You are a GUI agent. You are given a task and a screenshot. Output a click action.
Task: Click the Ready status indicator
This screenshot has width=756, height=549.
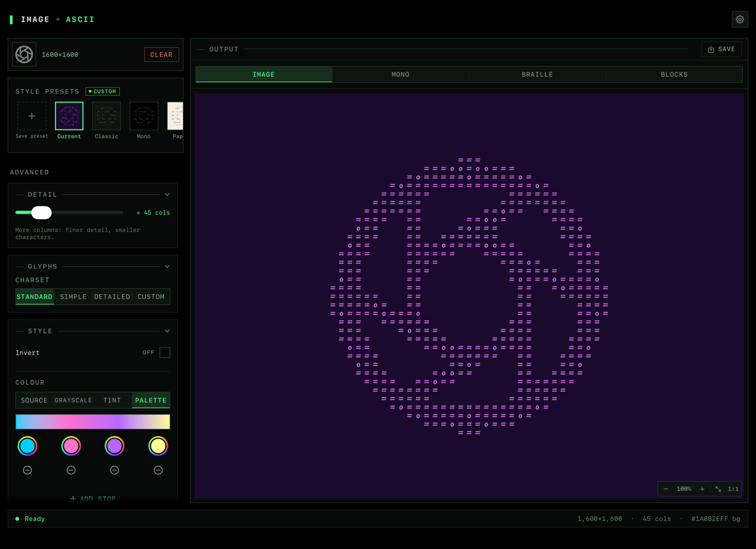coord(30,519)
